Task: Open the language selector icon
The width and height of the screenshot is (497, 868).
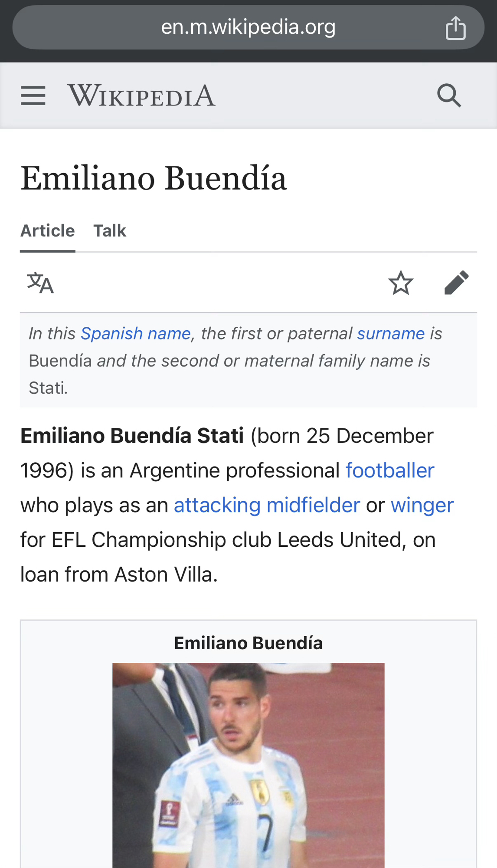Action: (40, 283)
